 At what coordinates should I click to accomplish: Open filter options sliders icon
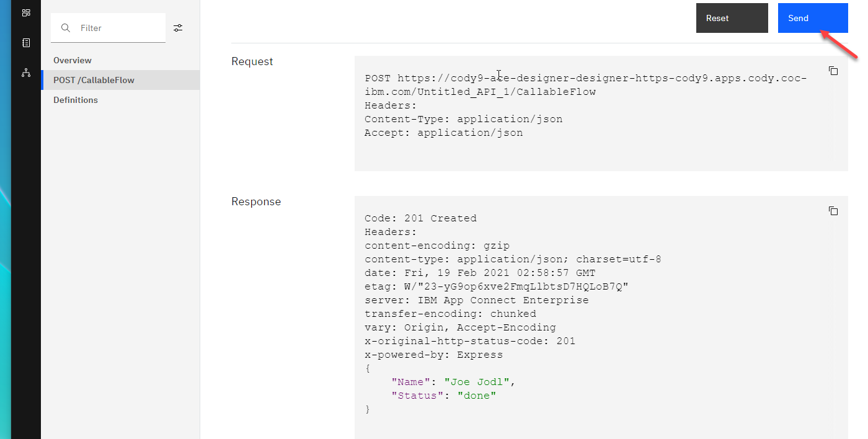pos(178,28)
